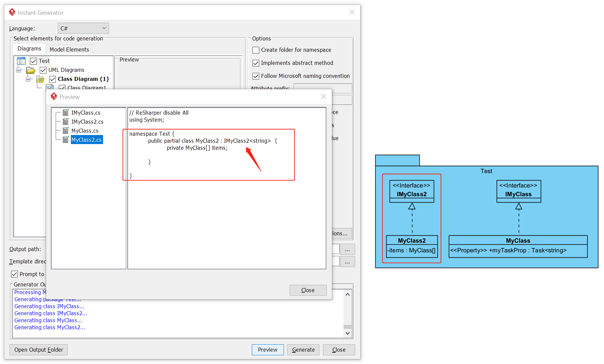Screen dimensions: 604x364
Task: Disable Implements abstract method
Action: pos(256,63)
